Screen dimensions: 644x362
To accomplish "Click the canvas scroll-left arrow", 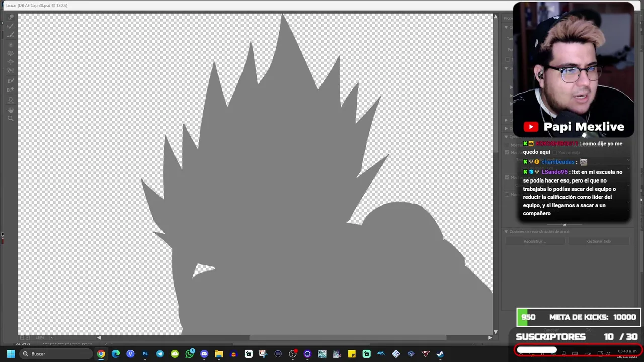I will coord(99,338).
